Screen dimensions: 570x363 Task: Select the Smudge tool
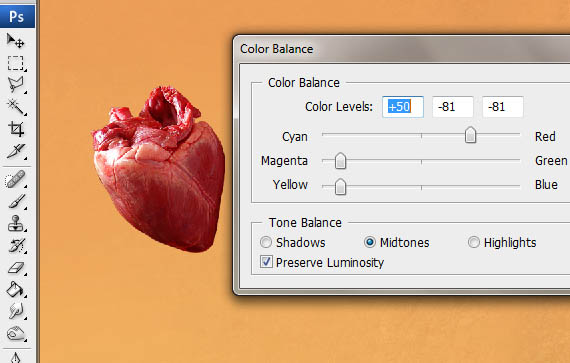[16, 311]
